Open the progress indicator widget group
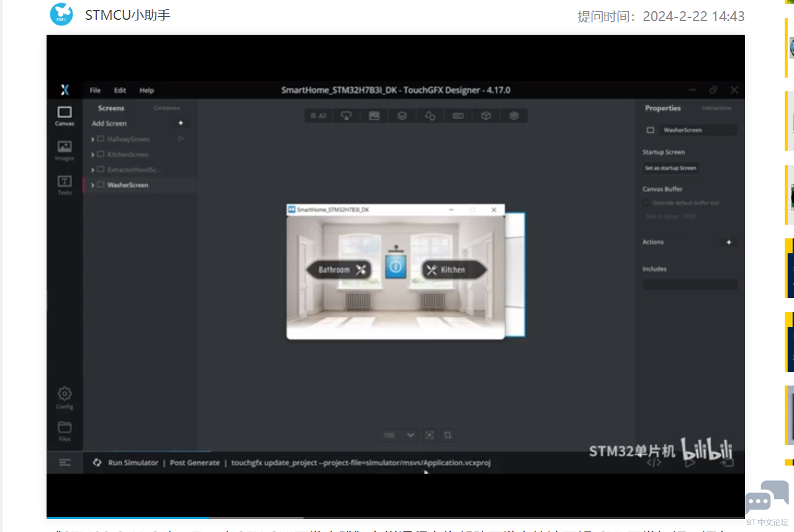 tap(458, 115)
